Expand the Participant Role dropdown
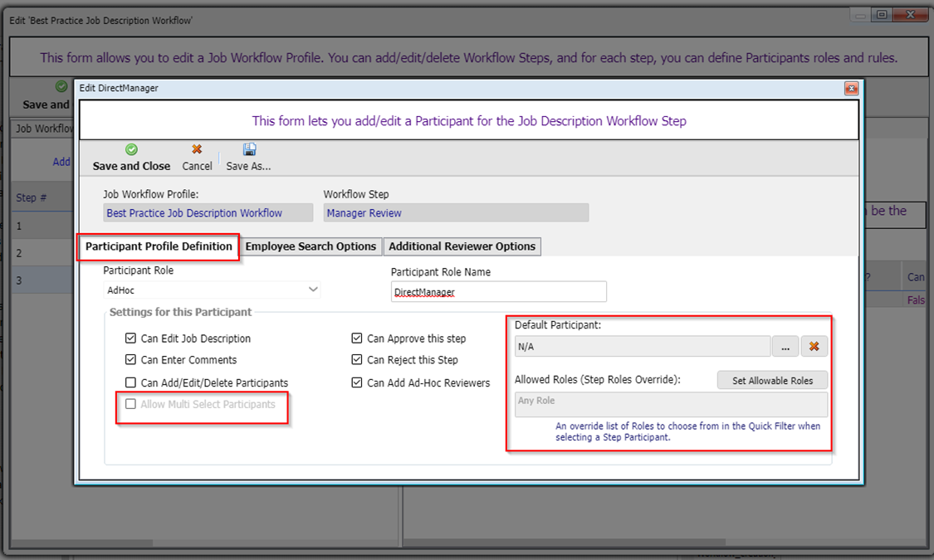Image resolution: width=934 pixels, height=560 pixels. click(313, 290)
